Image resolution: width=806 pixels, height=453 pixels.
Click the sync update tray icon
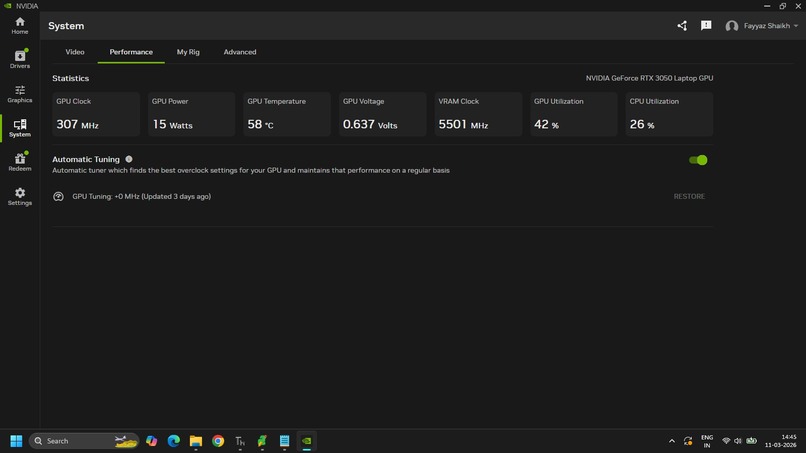(688, 441)
